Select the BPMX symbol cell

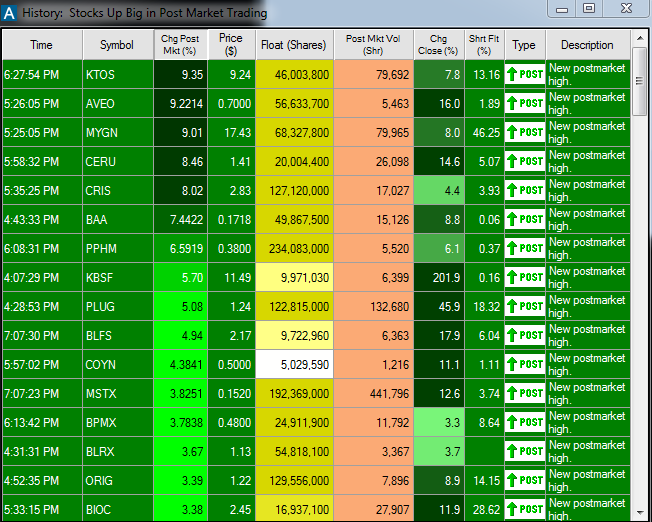(118, 423)
